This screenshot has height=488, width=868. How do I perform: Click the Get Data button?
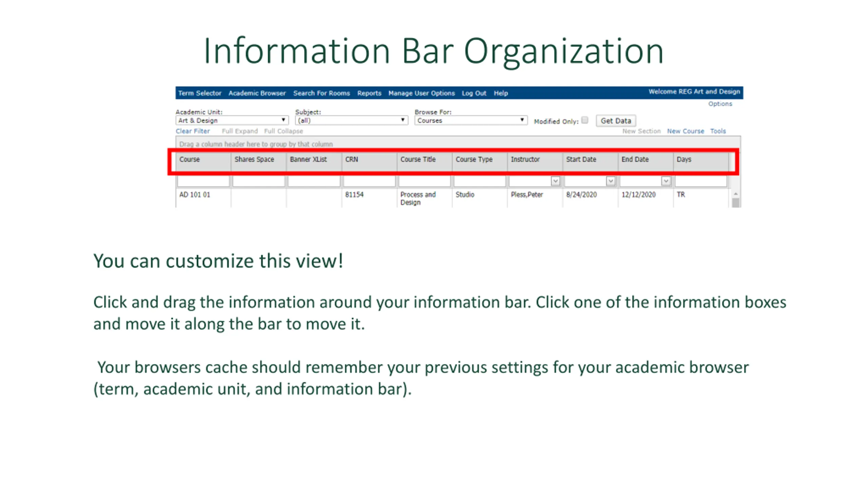click(616, 121)
